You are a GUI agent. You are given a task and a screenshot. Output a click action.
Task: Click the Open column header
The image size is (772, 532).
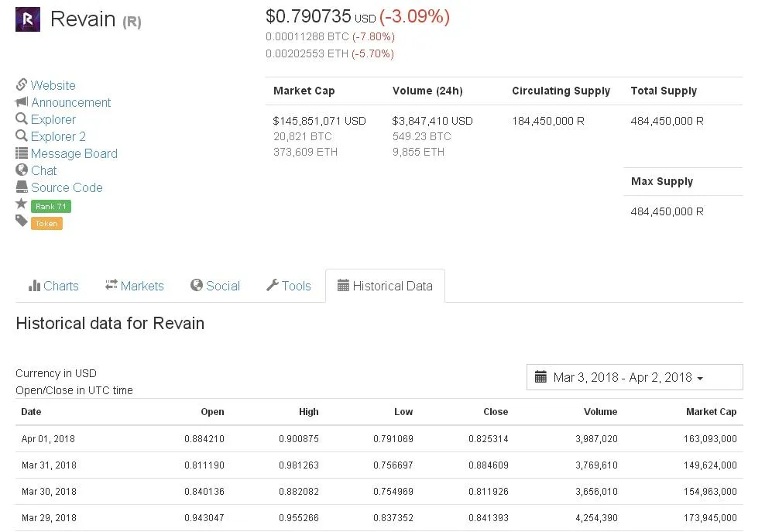click(212, 412)
